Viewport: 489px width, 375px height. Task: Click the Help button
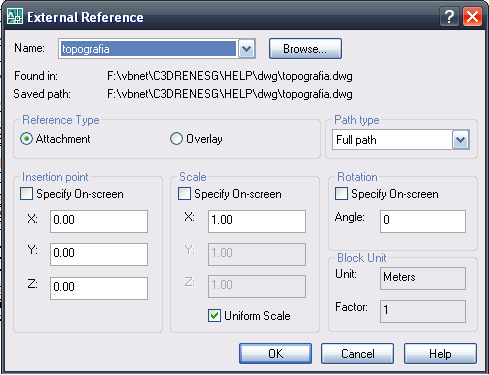point(440,354)
